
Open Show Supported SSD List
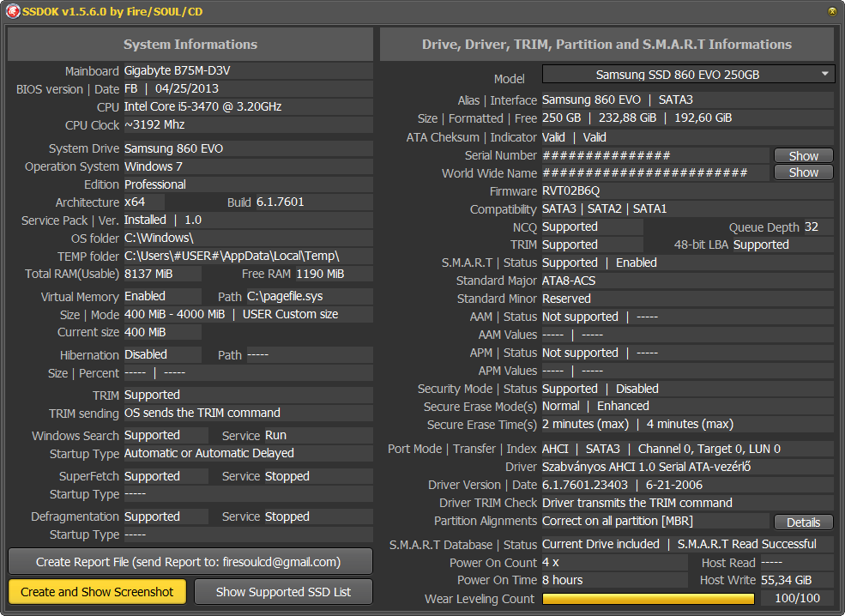point(283,592)
